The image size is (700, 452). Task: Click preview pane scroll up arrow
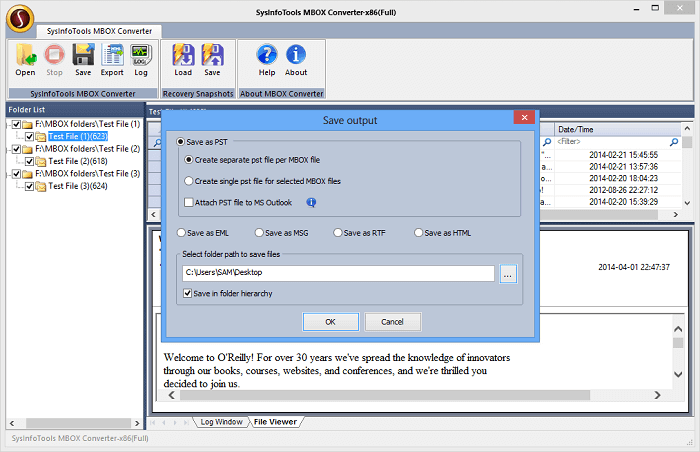pyautogui.click(x=678, y=329)
